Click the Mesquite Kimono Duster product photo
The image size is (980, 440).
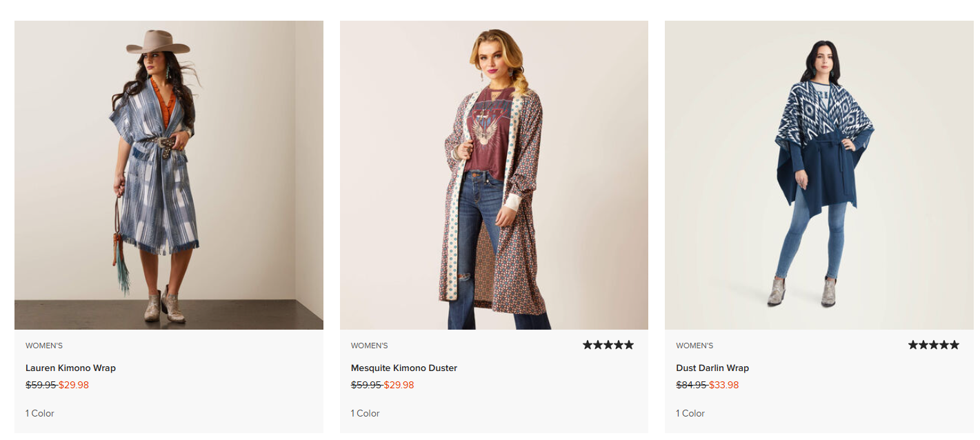click(494, 174)
